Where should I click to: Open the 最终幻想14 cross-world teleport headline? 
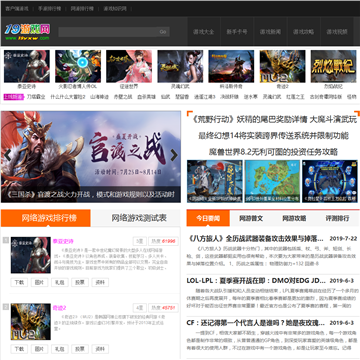(273, 136)
